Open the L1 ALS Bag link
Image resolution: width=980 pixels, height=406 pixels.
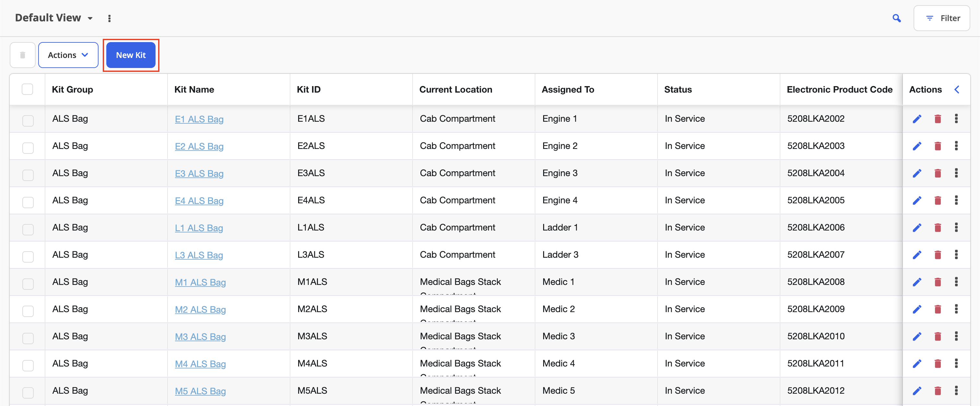click(199, 228)
